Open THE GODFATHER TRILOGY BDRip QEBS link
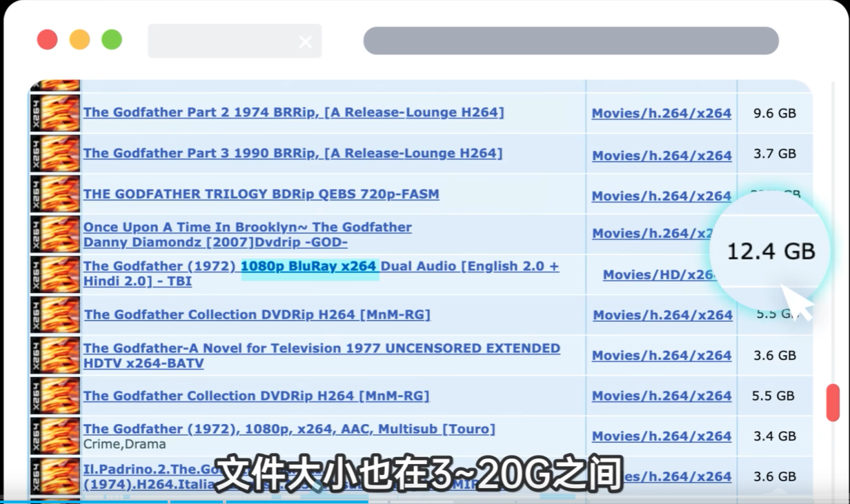 pos(261,194)
